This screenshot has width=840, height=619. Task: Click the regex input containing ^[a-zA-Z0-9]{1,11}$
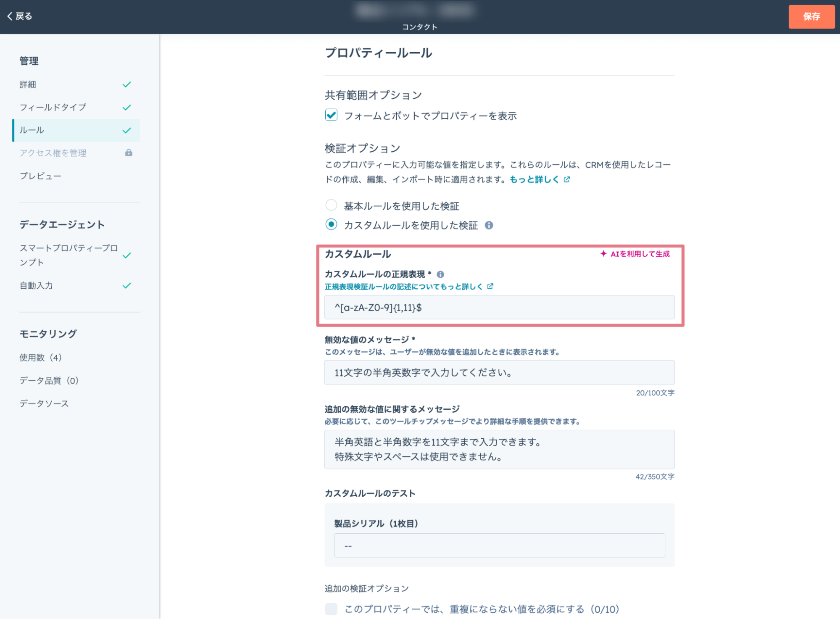click(499, 308)
